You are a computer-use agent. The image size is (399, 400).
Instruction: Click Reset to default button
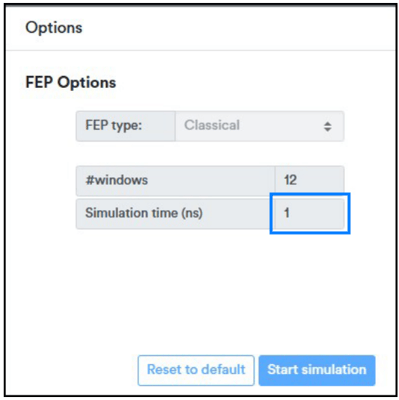[x=196, y=370]
